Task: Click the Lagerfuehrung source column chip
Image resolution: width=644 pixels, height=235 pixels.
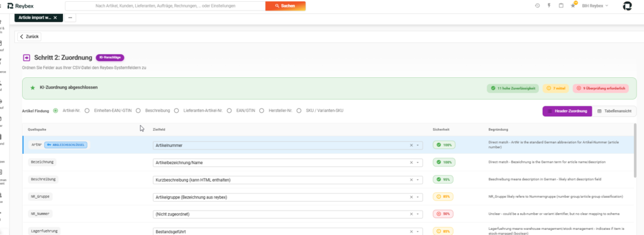Action: point(45,231)
